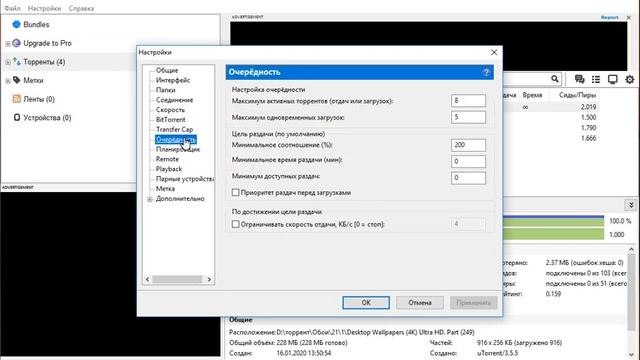Click the Метки tag icon
This screenshot has width=640, height=360.
pos(17,80)
